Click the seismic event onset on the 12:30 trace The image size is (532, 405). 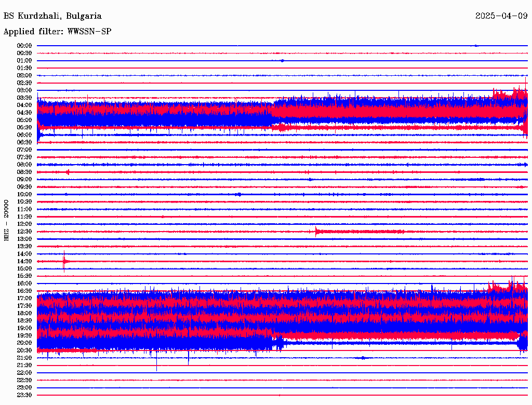[x=316, y=232]
